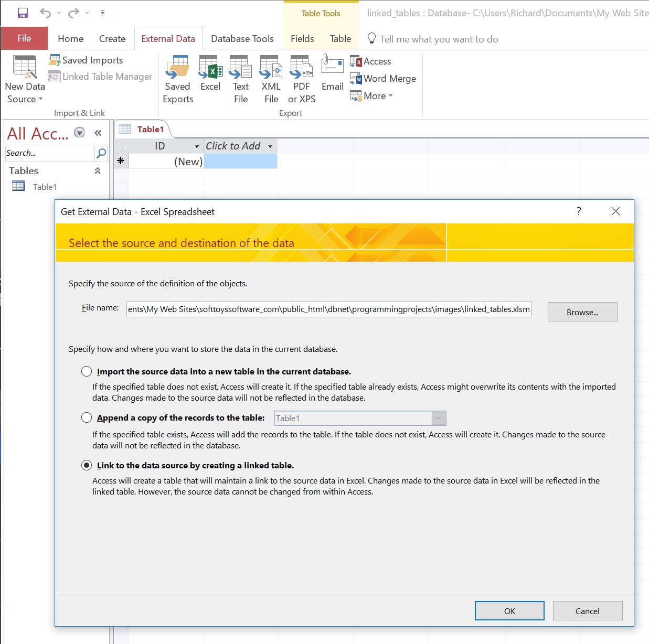
Task: Switch to the Create tab
Action: tap(112, 39)
